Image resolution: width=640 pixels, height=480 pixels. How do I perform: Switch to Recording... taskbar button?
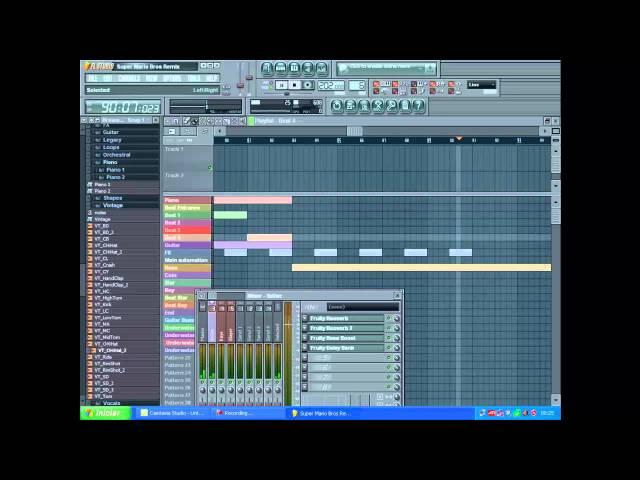pyautogui.click(x=249, y=413)
